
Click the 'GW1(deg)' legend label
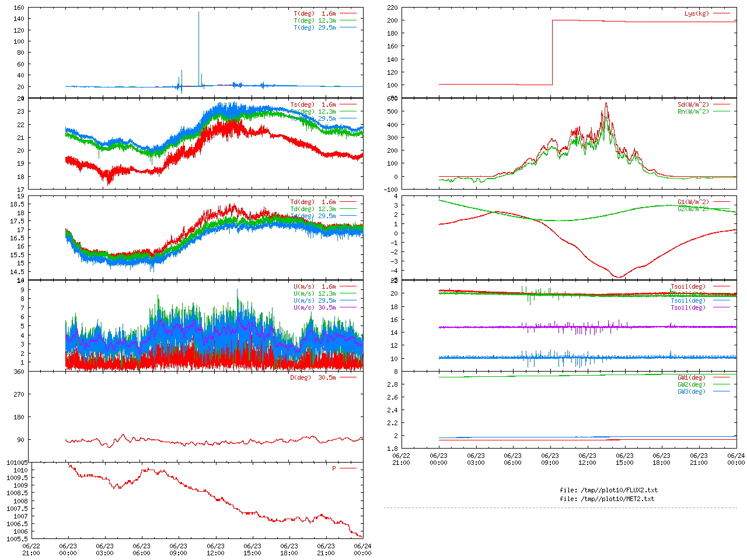point(692,378)
